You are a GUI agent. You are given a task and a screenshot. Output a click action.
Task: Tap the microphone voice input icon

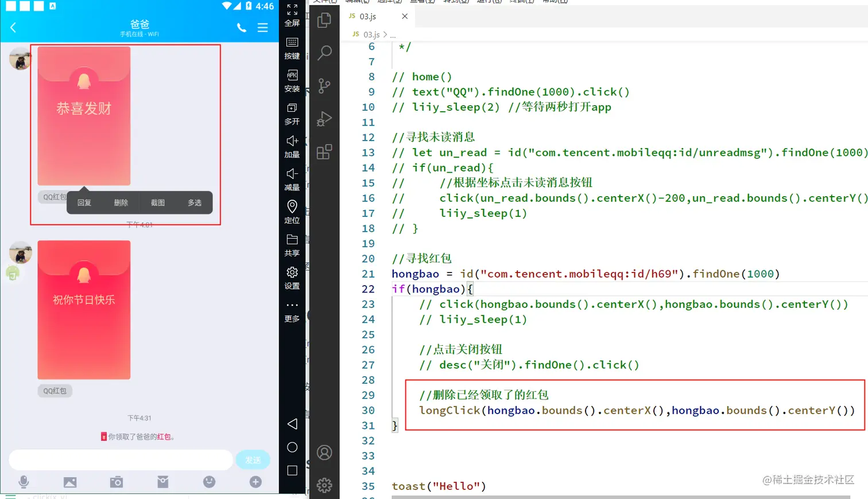point(24,482)
